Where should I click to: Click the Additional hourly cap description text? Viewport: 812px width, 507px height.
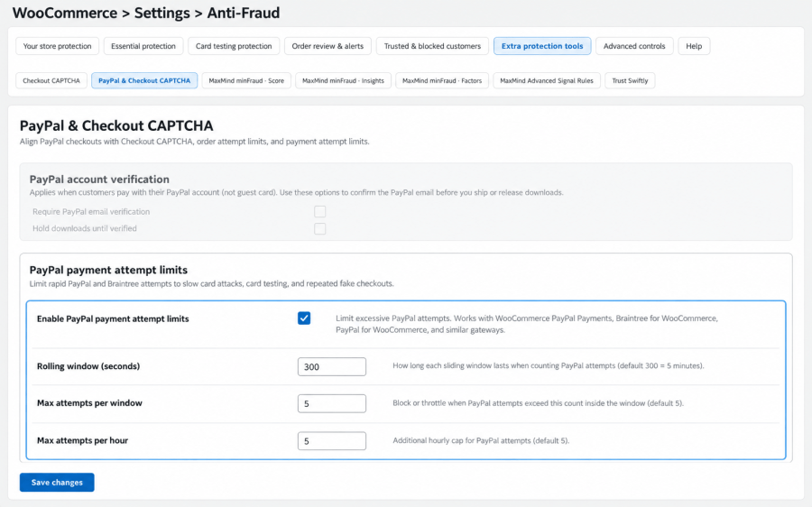(481, 441)
